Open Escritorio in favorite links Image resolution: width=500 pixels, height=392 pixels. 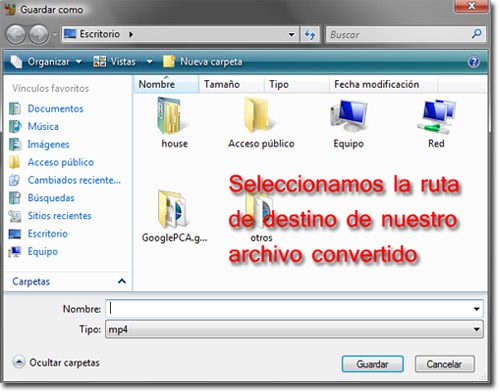[x=48, y=234]
